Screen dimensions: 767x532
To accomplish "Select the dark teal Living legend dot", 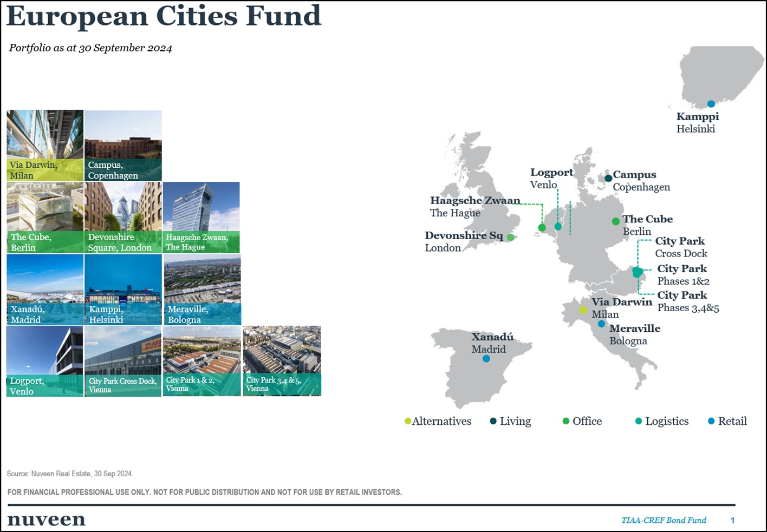I will pos(493,421).
